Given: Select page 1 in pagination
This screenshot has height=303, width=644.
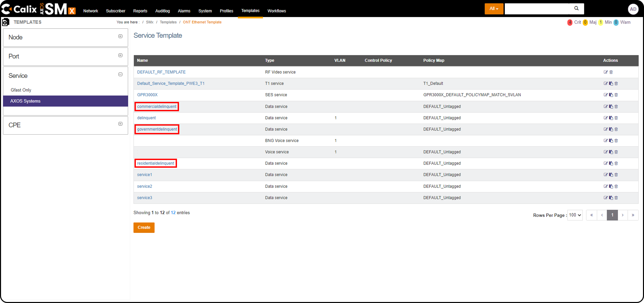Looking at the screenshot, I should coord(612,215).
